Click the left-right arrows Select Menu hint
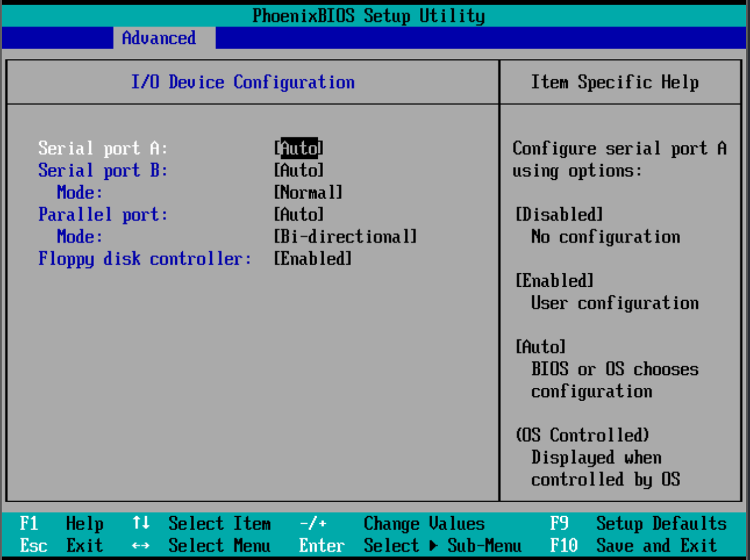Image resolution: width=750 pixels, height=560 pixels. click(202, 545)
